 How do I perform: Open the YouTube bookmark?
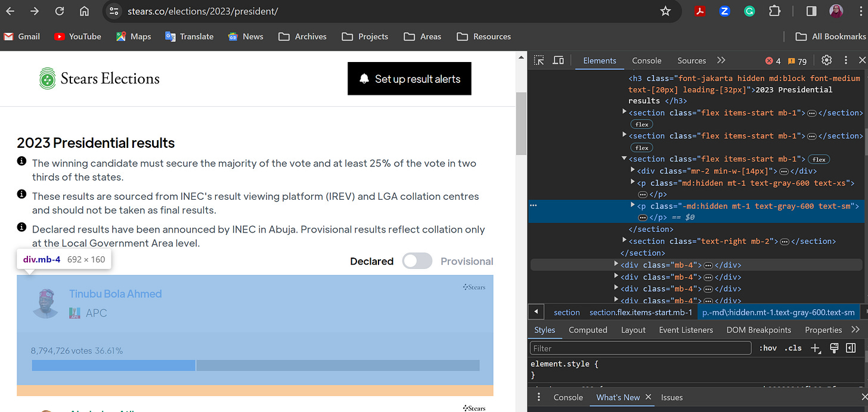point(77,36)
